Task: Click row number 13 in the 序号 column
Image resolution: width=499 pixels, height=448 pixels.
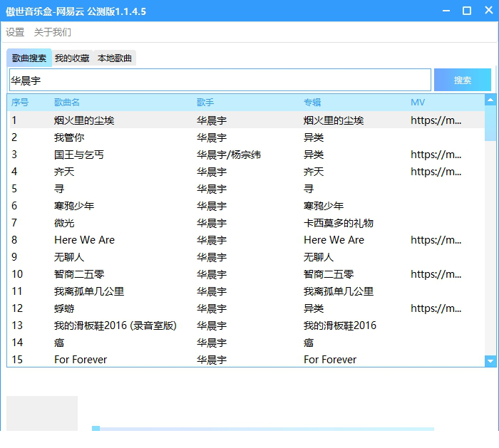Action: pyautogui.click(x=17, y=325)
